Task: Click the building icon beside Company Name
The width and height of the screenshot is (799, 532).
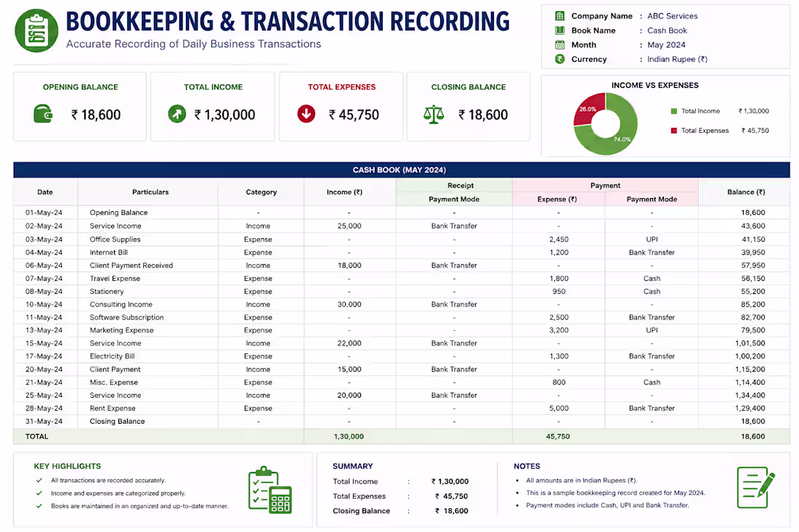Action: point(559,16)
